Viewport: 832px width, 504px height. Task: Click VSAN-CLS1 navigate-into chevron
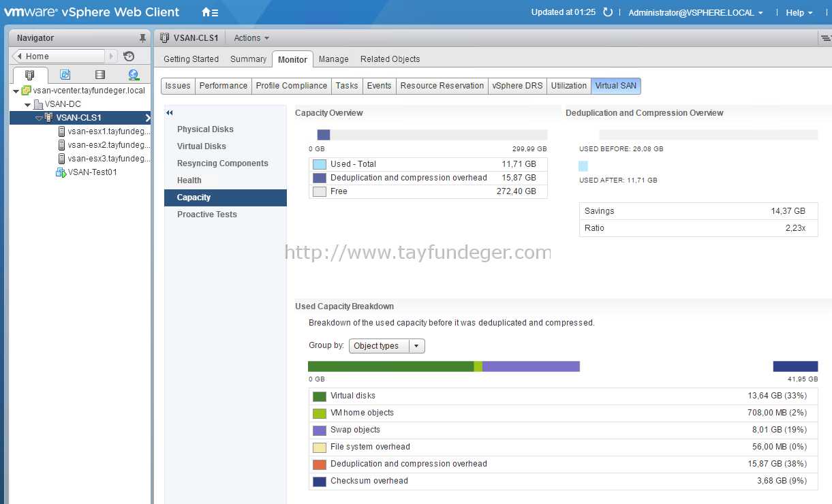(147, 118)
